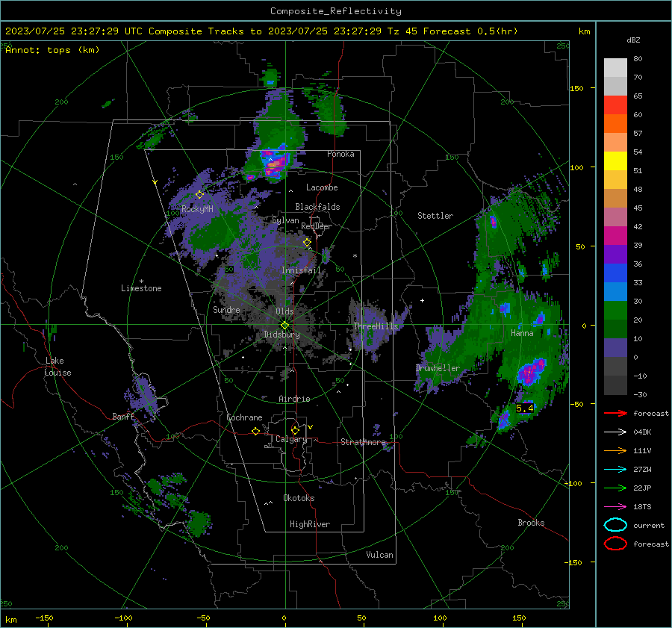Click the ThreeHills city label
The height and width of the screenshot is (628, 672).
coord(376,326)
